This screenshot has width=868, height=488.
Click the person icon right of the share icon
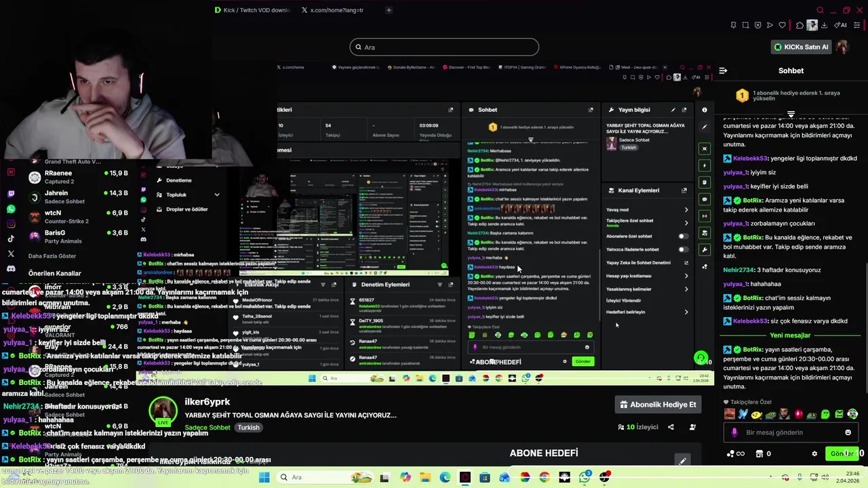[x=692, y=427]
